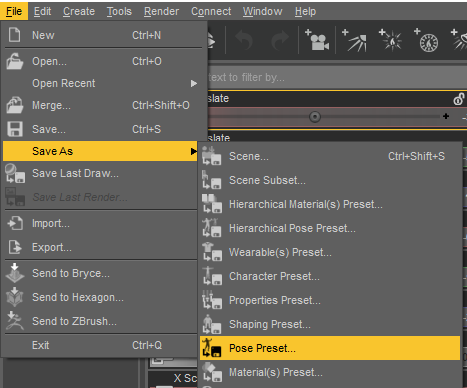Click the translate slider handle
The height and width of the screenshot is (388, 467).
point(315,117)
